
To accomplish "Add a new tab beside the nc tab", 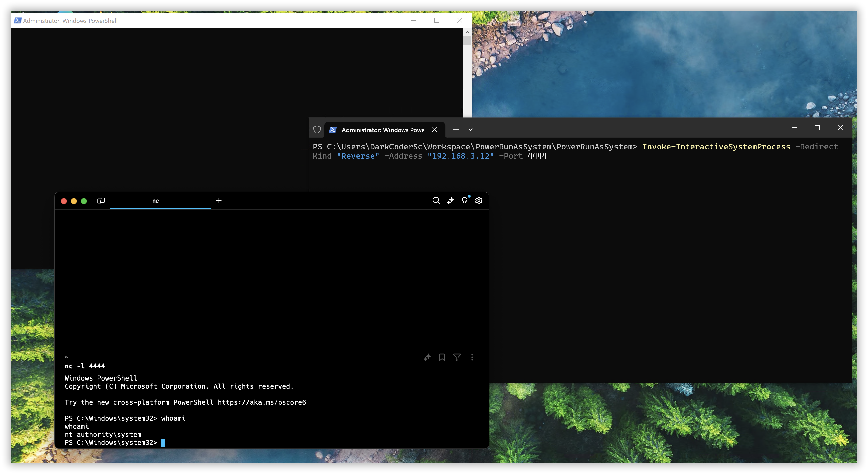I will 219,201.
